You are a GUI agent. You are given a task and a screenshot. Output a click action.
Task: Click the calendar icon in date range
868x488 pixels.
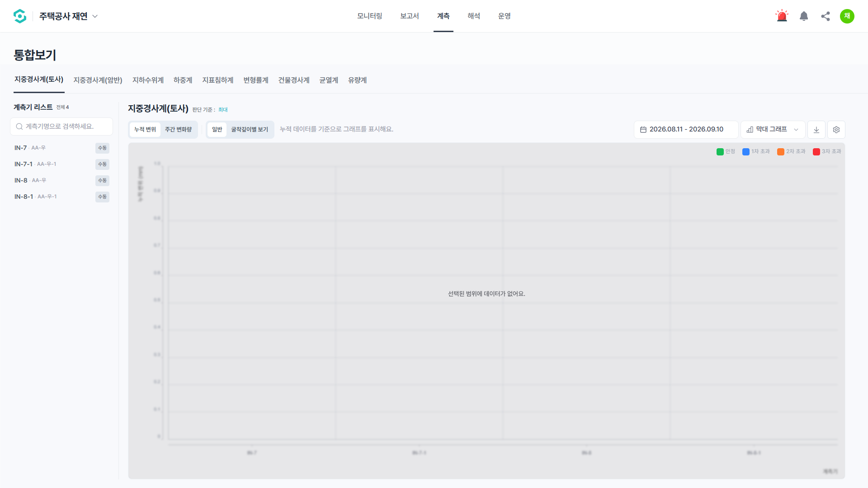[643, 130]
